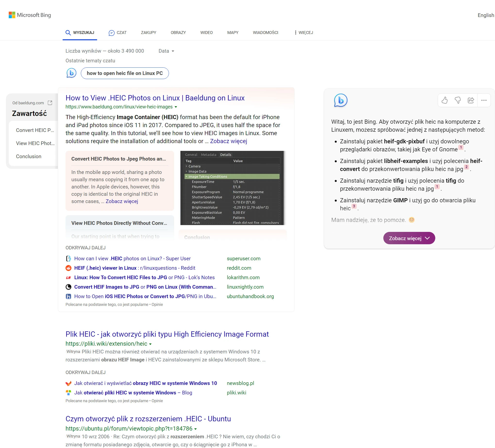
Task: Open the MAPY tab
Action: tap(233, 33)
